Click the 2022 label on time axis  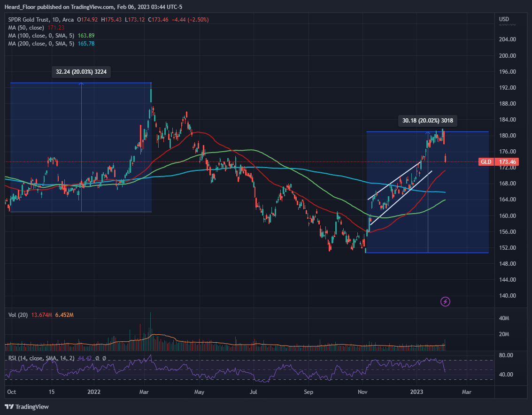tap(94, 392)
